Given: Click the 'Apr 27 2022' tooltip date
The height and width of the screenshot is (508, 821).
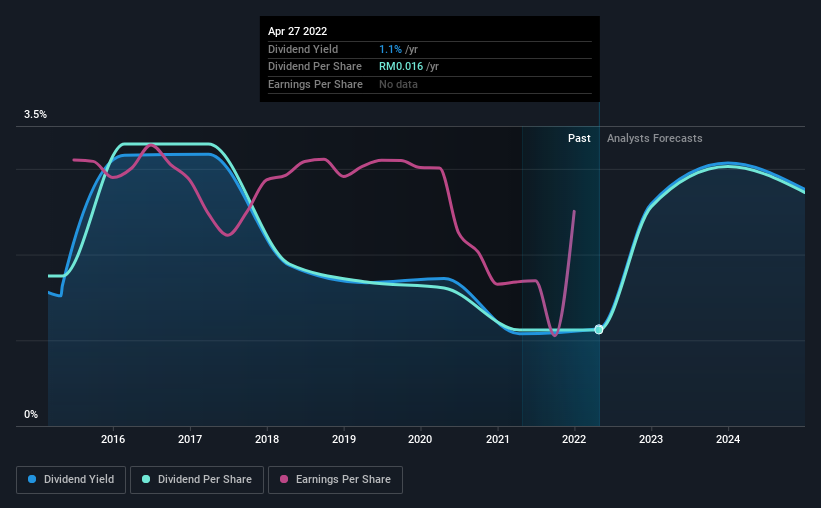Looking at the screenshot, I should pyautogui.click(x=297, y=31).
